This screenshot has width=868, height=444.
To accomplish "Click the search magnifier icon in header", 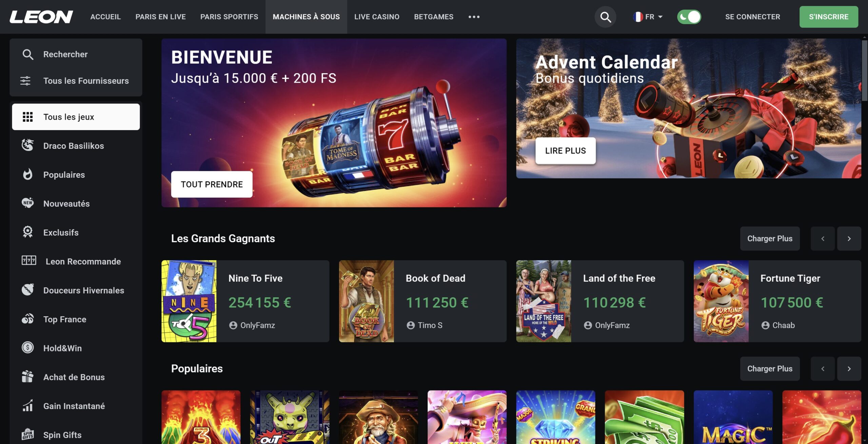I will [605, 17].
